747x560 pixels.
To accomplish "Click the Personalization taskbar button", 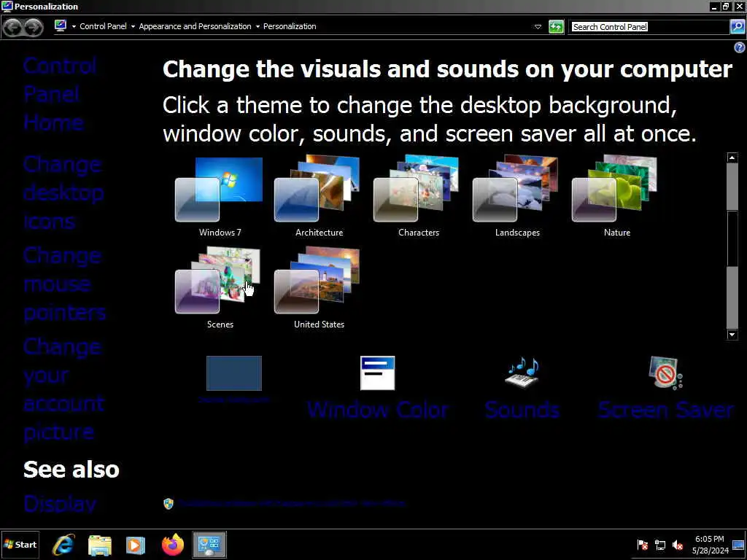I will click(x=209, y=545).
